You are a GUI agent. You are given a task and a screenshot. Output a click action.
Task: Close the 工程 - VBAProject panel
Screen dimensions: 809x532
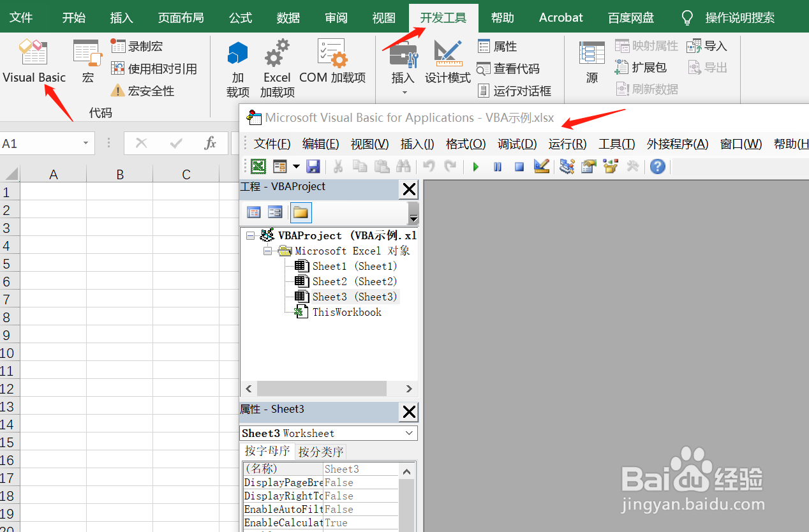(x=408, y=189)
